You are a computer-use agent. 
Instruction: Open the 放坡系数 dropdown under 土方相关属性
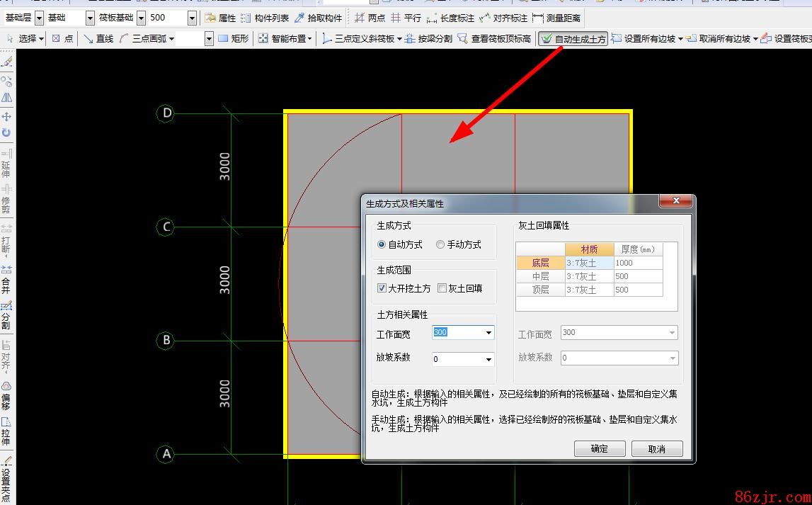pos(488,360)
